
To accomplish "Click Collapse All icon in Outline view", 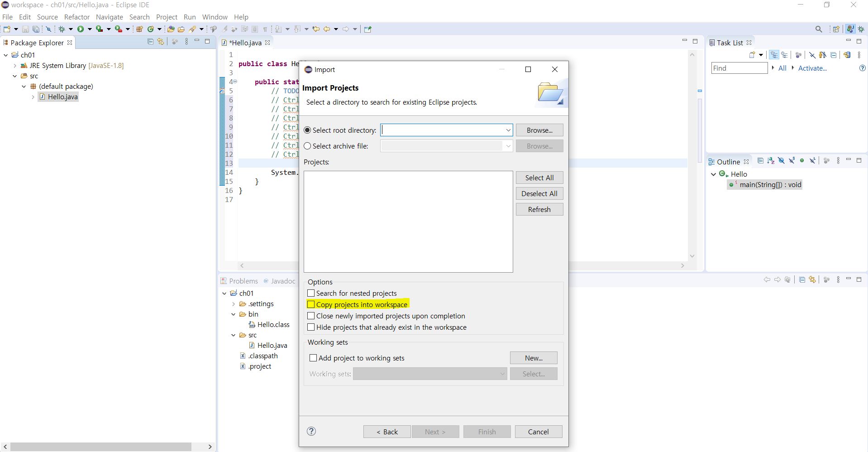I will click(760, 161).
